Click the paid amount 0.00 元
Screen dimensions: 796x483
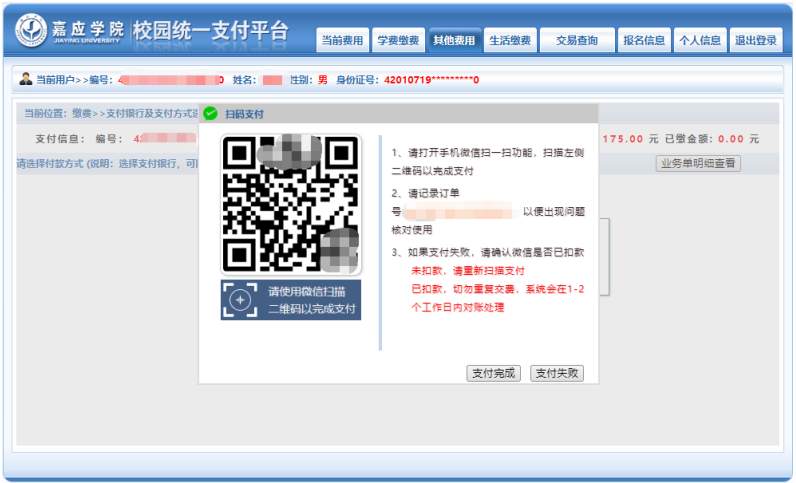pos(738,139)
